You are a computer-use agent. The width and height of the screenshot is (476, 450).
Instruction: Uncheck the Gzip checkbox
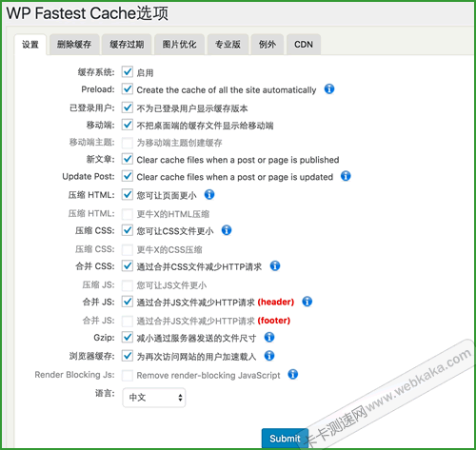point(128,338)
